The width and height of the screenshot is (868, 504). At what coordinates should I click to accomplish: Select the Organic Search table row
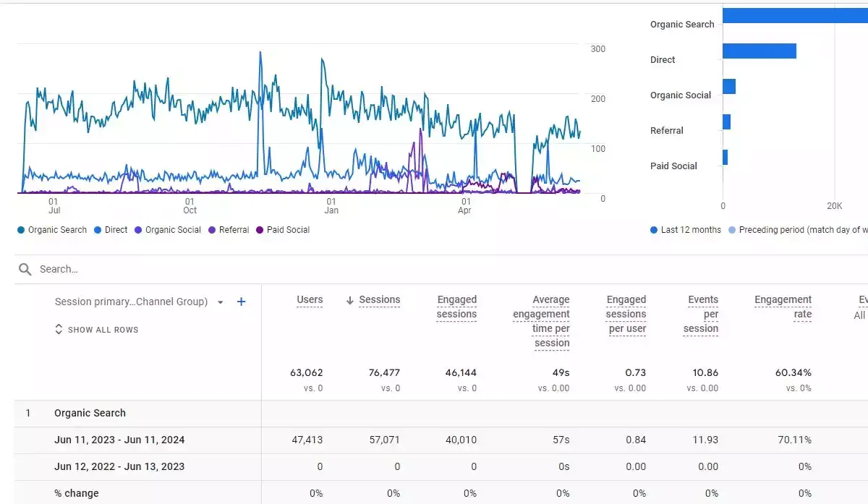pos(90,413)
